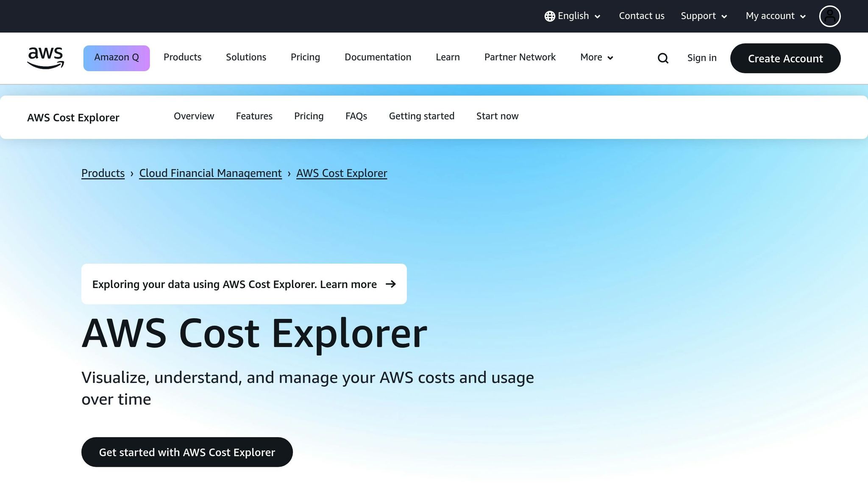The height and width of the screenshot is (488, 868).
Task: Open the Learn menu
Action: pos(448,57)
